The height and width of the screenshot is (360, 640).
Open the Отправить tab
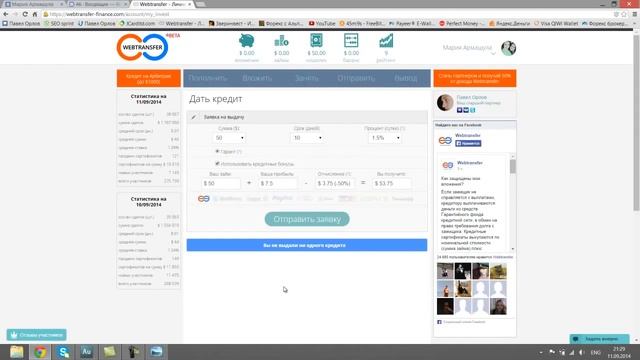(356, 78)
